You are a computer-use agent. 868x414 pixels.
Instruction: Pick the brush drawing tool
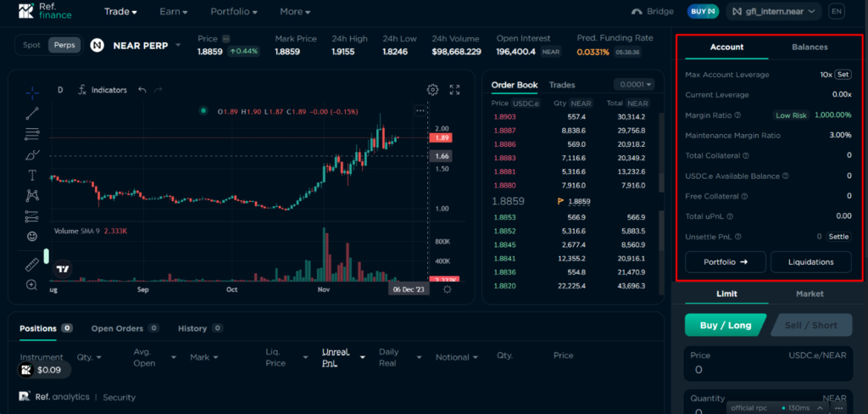pyautogui.click(x=32, y=154)
